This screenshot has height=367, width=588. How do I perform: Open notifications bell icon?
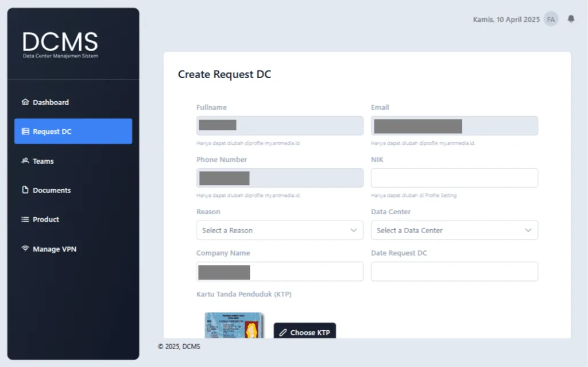tap(571, 19)
